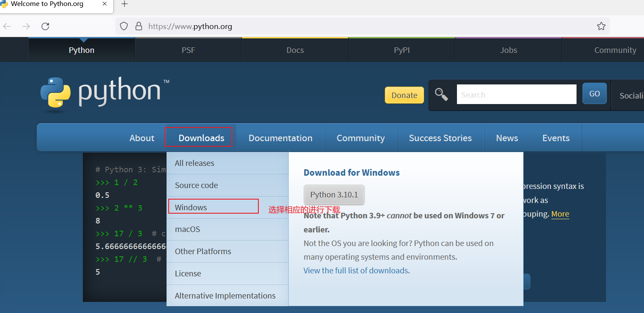Select All releases in Downloads menu
Screen dimensions: 644x313
[228, 163]
